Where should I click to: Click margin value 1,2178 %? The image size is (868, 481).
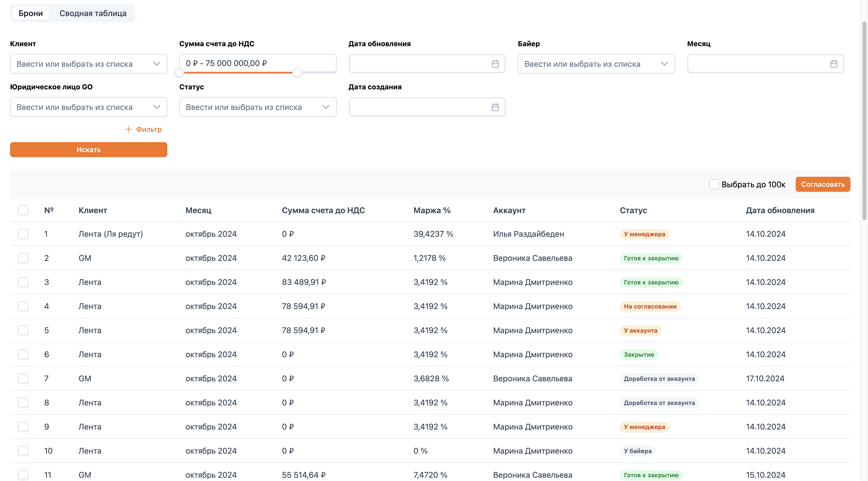click(429, 258)
